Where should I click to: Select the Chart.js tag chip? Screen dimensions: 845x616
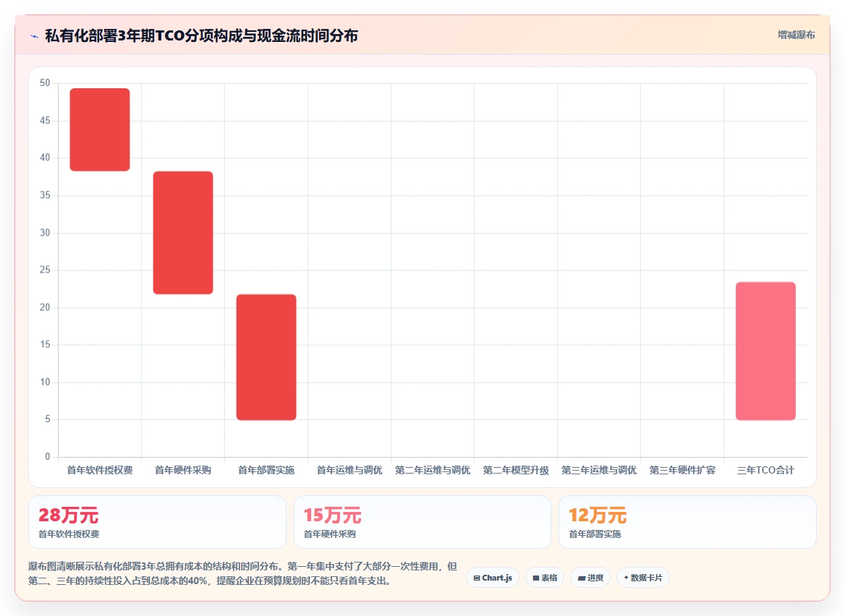[x=493, y=578]
